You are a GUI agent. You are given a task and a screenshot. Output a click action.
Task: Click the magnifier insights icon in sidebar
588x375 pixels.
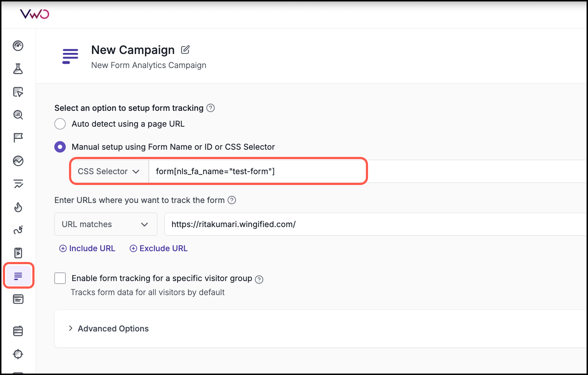click(18, 115)
